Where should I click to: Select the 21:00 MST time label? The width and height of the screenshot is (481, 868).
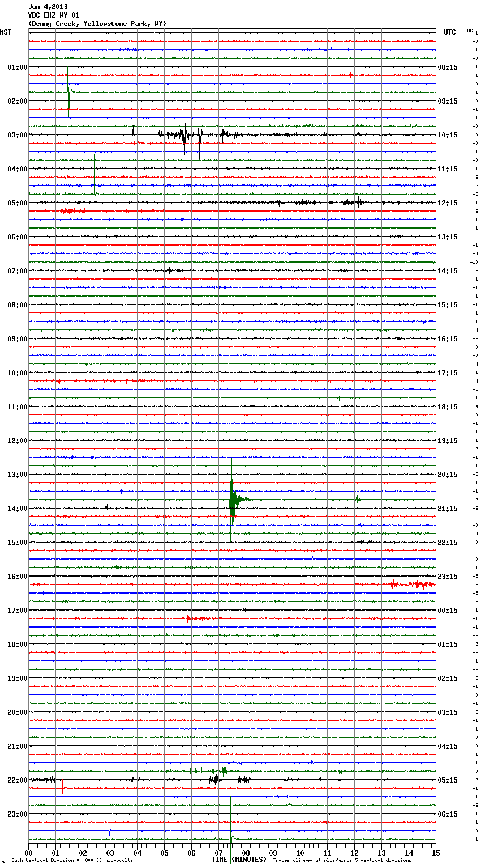tap(18, 746)
